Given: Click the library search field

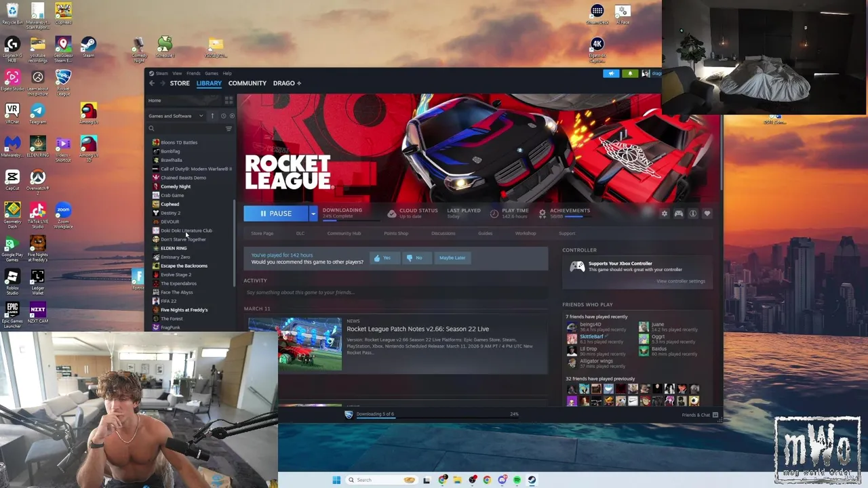Looking at the screenshot, I should point(186,128).
